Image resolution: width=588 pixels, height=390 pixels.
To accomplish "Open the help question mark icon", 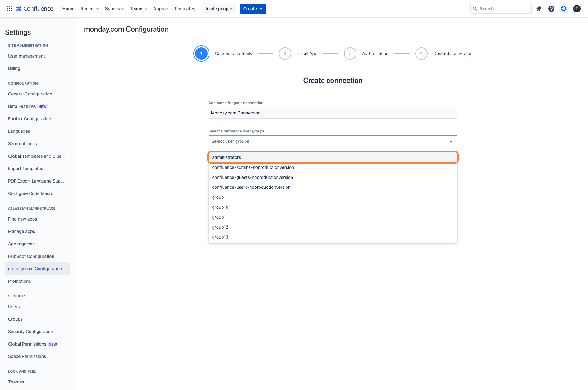I will click(551, 9).
